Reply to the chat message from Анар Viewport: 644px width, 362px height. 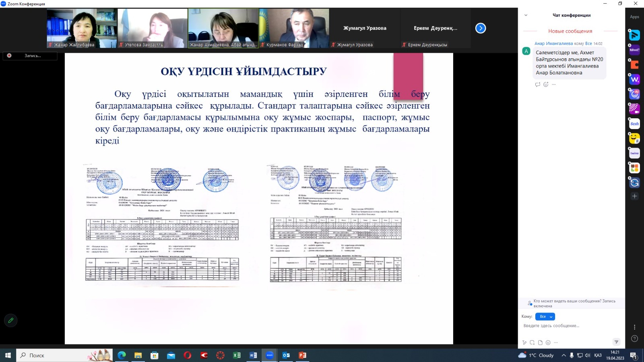[537, 84]
